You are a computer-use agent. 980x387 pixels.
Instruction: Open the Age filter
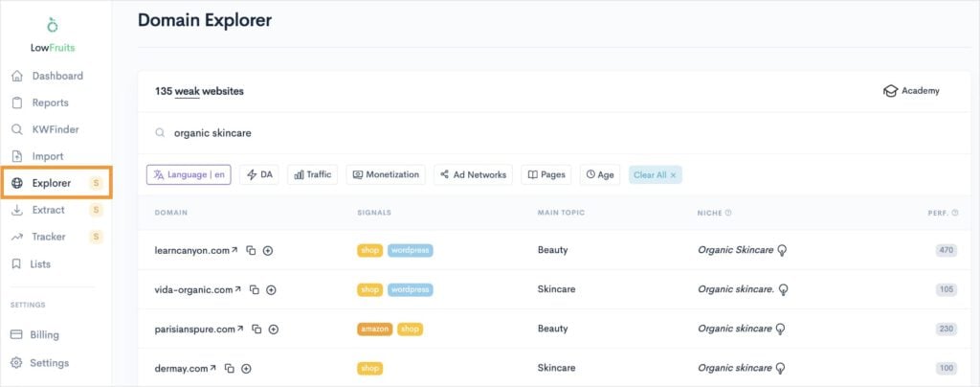[x=599, y=175]
